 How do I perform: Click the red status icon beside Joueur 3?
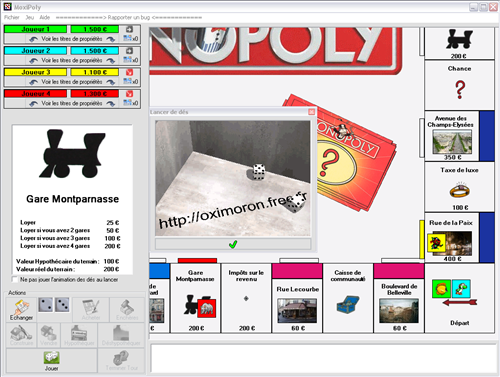coord(129,72)
